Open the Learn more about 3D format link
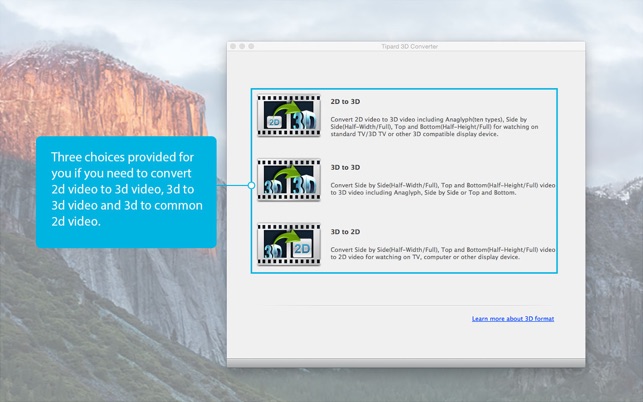This screenshot has width=643, height=402. [x=513, y=319]
